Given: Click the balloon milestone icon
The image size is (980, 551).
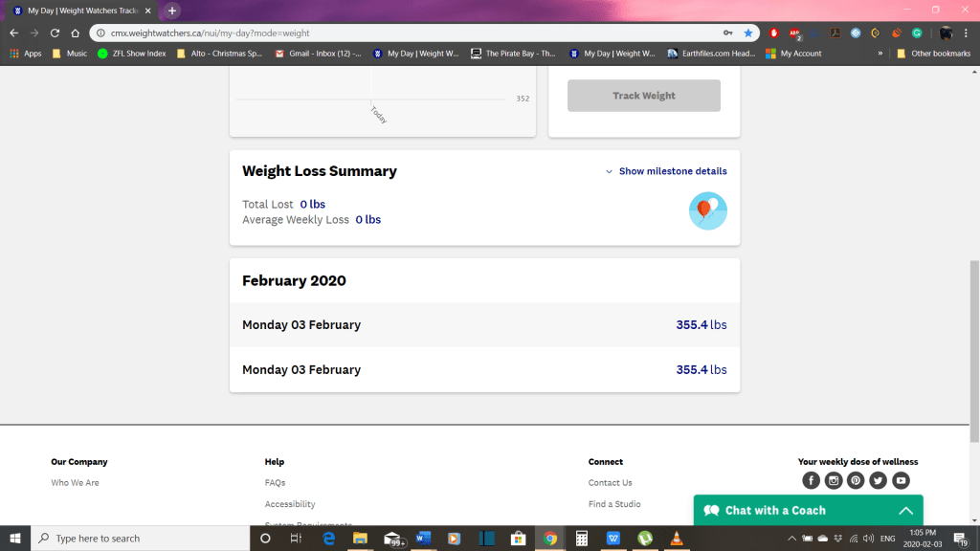Looking at the screenshot, I should tap(707, 210).
